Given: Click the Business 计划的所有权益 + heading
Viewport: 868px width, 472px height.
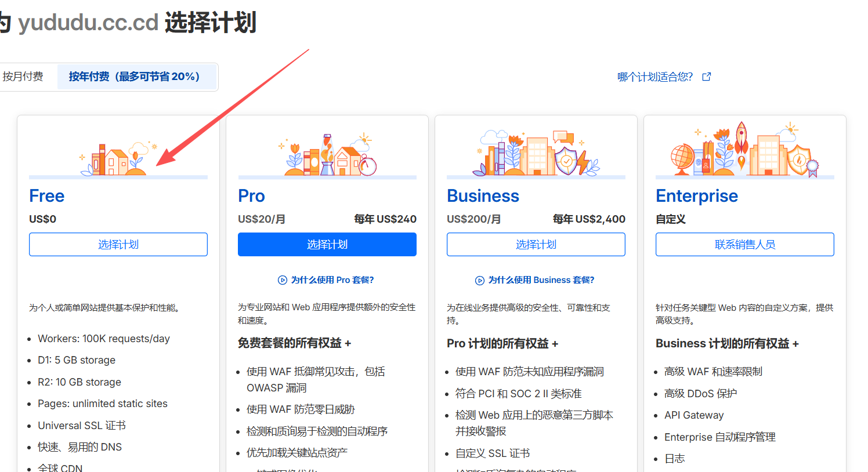Looking at the screenshot, I should (x=727, y=343).
